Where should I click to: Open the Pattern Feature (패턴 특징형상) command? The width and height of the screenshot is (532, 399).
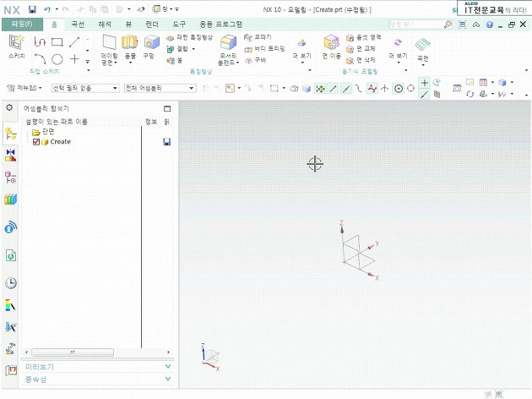pos(190,38)
